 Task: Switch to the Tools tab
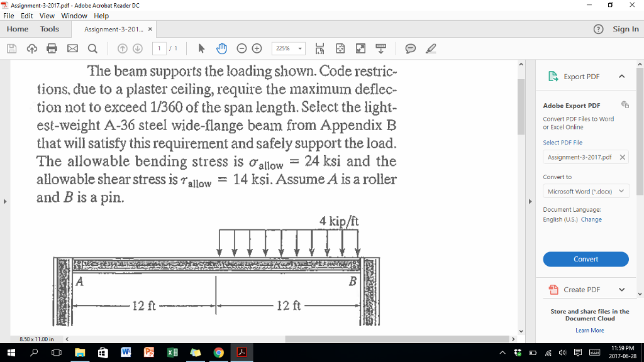[49, 29]
